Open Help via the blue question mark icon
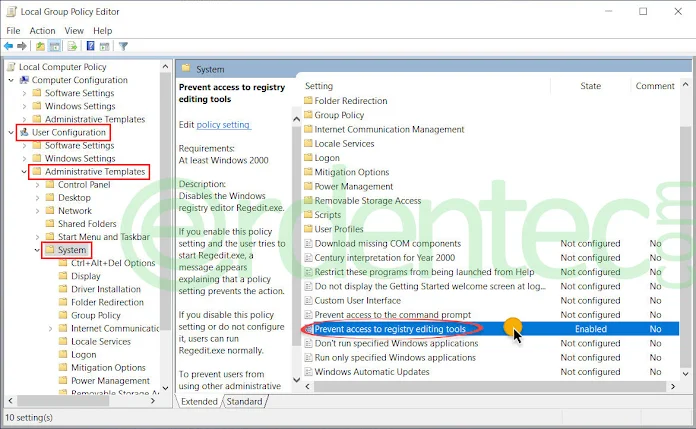This screenshot has height=429, width=696. (91, 46)
